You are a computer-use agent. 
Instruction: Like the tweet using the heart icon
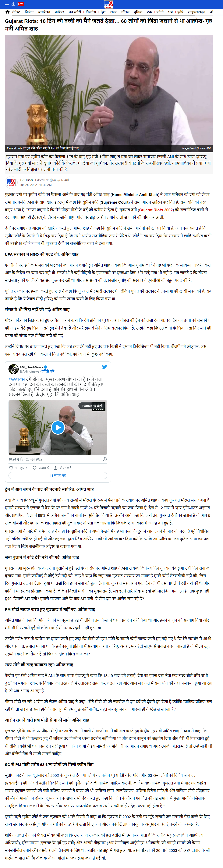pyautogui.click(x=11, y=468)
